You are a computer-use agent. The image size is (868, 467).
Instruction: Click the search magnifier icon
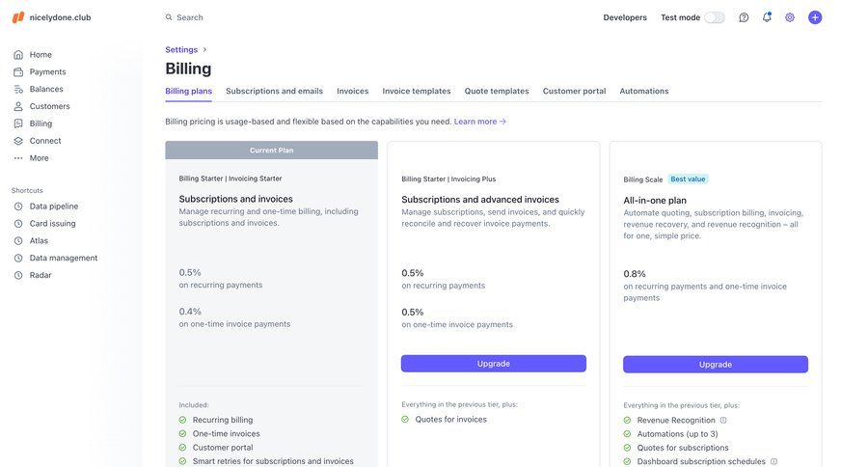coord(169,17)
